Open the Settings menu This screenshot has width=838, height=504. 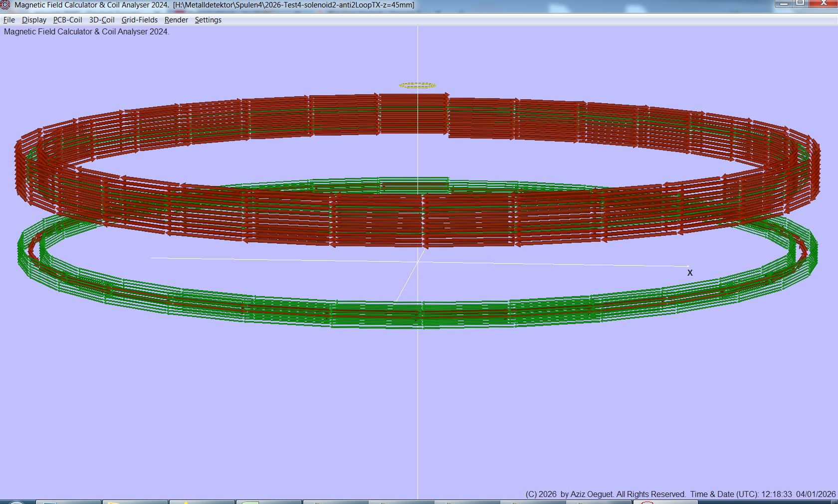coord(208,20)
